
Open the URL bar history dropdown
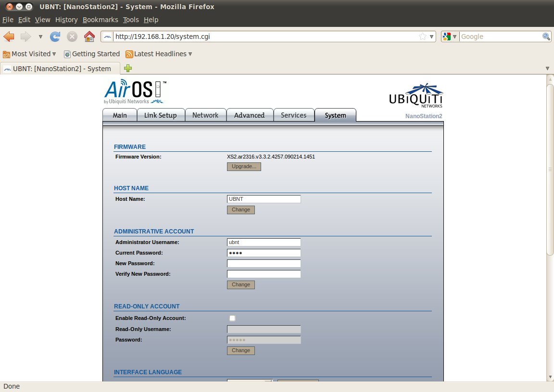coord(431,37)
